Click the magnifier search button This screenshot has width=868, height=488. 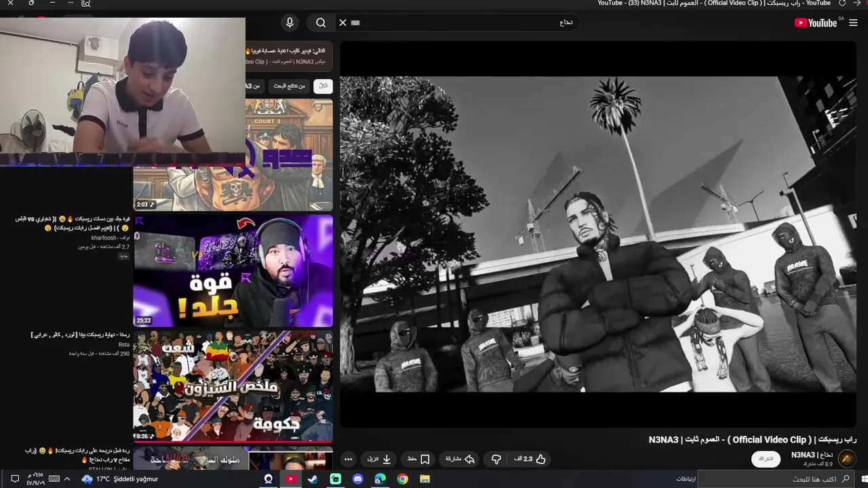point(321,22)
